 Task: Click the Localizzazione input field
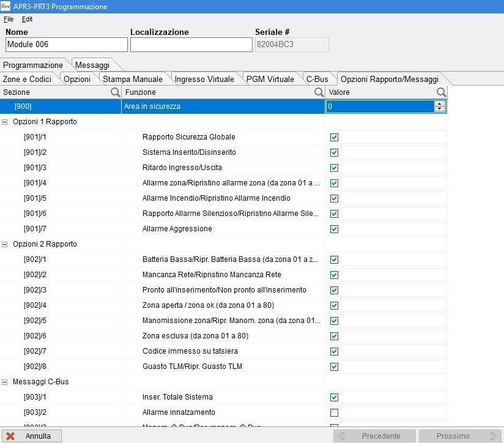click(191, 45)
